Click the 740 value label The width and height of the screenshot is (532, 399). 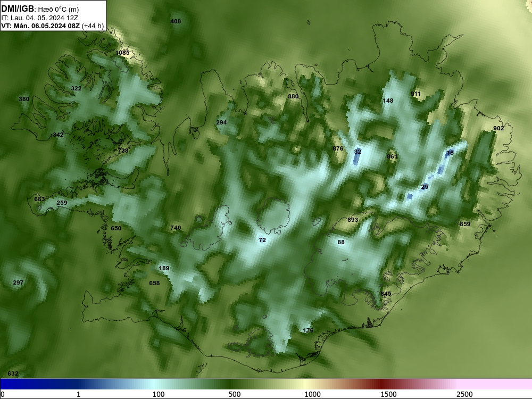pyautogui.click(x=176, y=228)
